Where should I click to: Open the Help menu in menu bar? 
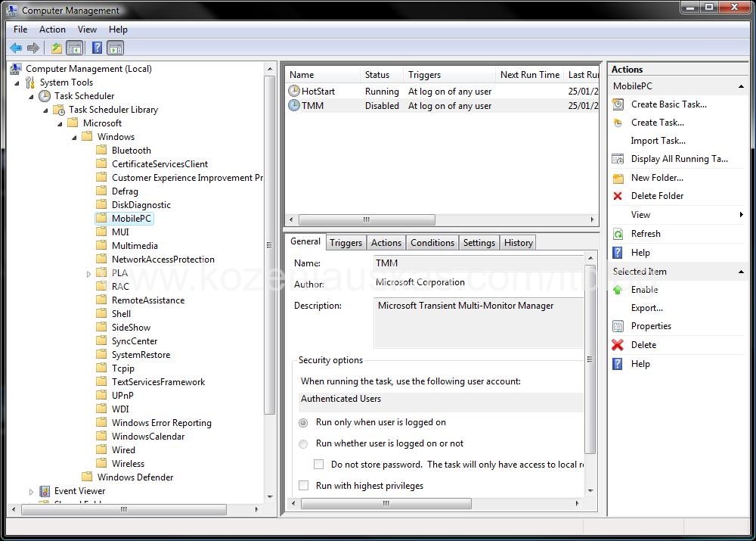pos(118,30)
